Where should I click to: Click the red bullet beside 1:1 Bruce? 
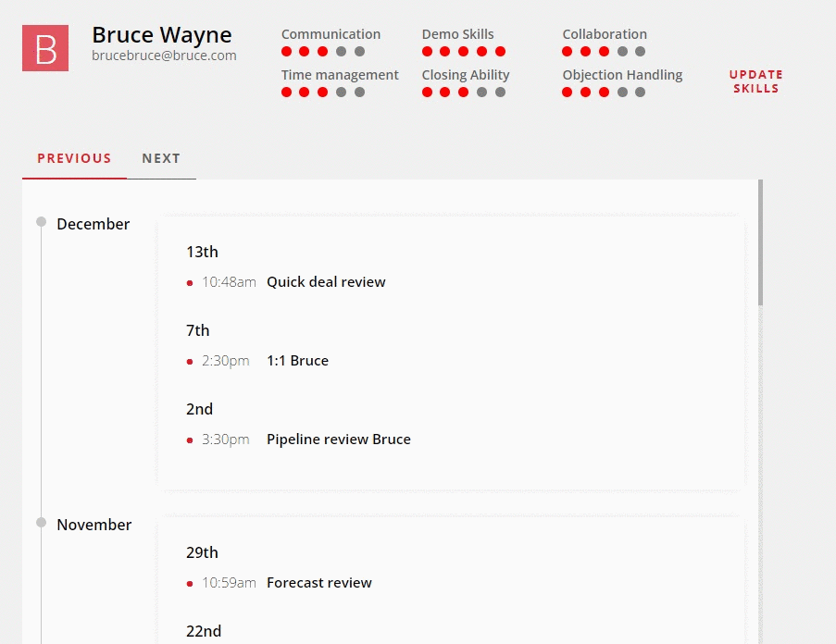tap(189, 362)
